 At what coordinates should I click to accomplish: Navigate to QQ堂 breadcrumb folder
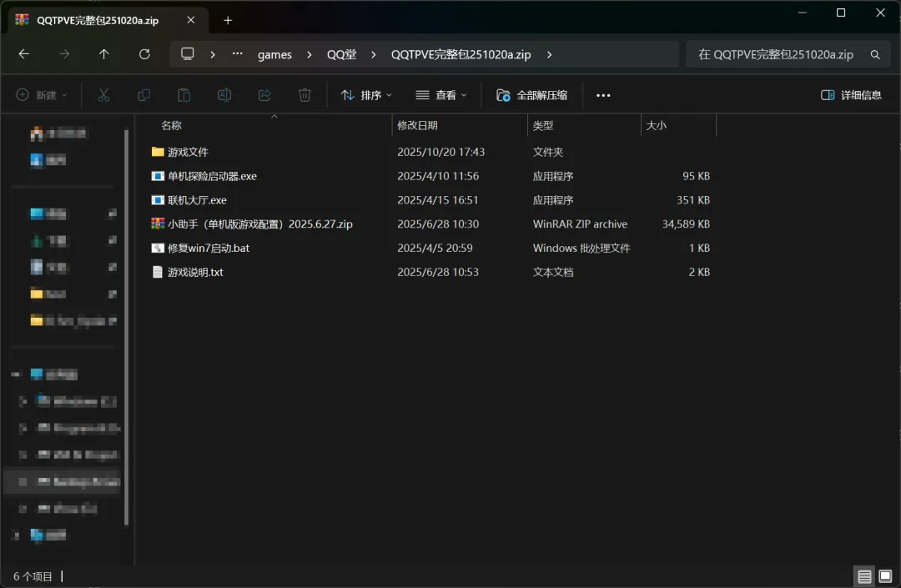pyautogui.click(x=342, y=54)
